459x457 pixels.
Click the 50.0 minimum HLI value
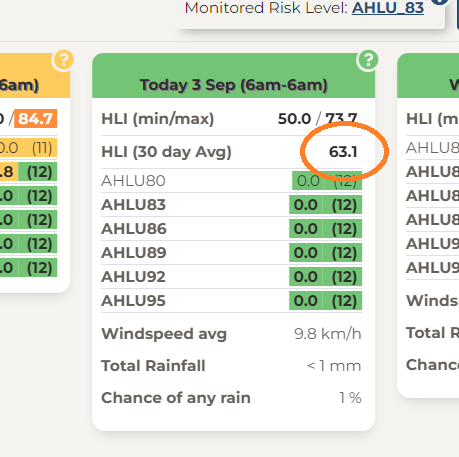point(294,119)
